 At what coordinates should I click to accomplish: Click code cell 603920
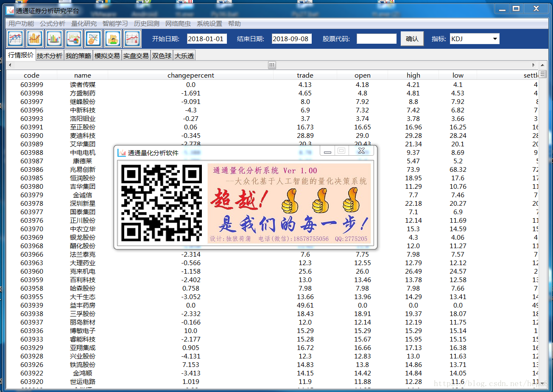click(32, 382)
